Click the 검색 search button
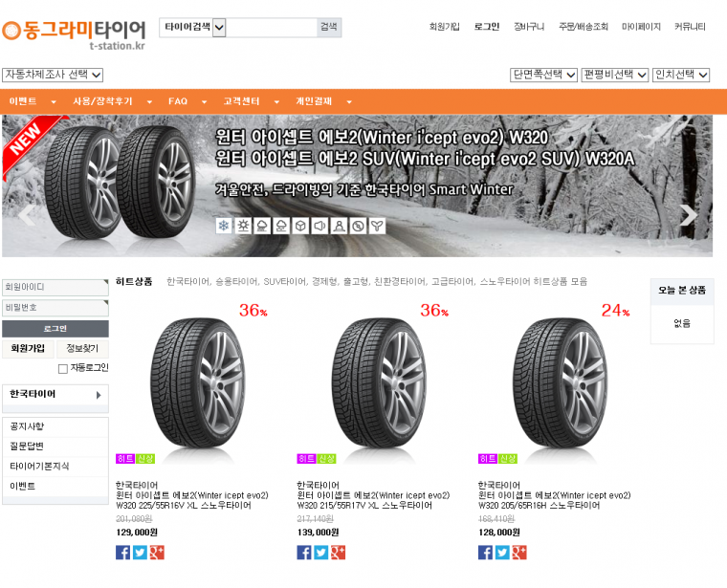Image resolution: width=727 pixels, height=588 pixels. coord(329,28)
